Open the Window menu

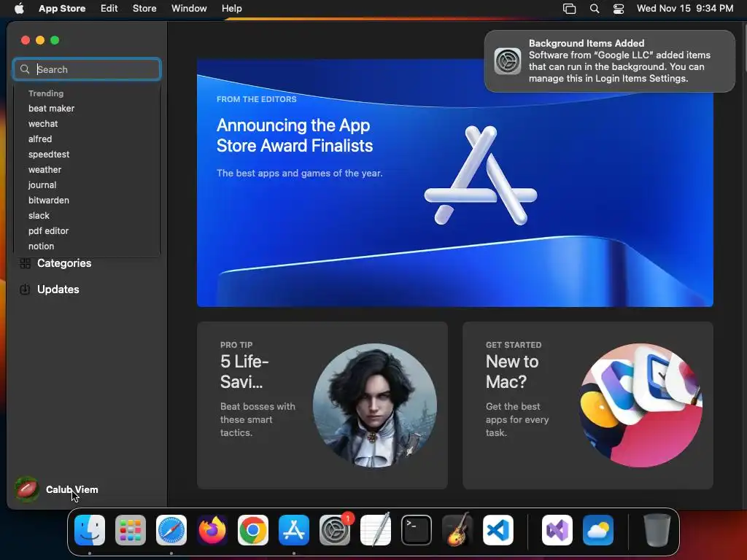[189, 9]
